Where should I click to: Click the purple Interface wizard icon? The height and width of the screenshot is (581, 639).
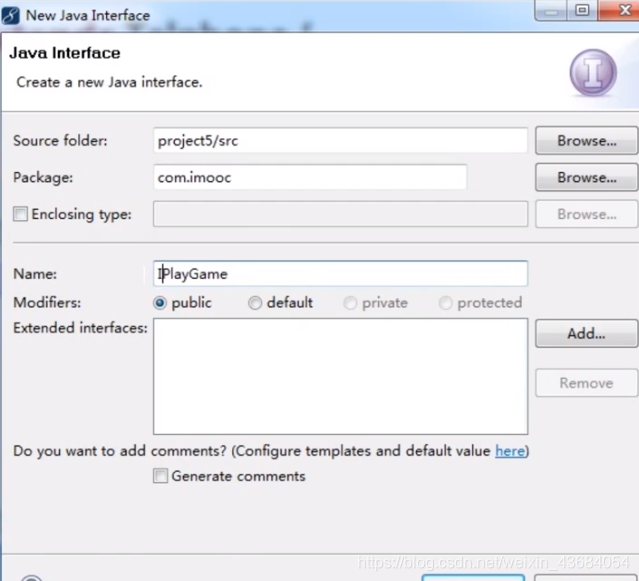(593, 73)
